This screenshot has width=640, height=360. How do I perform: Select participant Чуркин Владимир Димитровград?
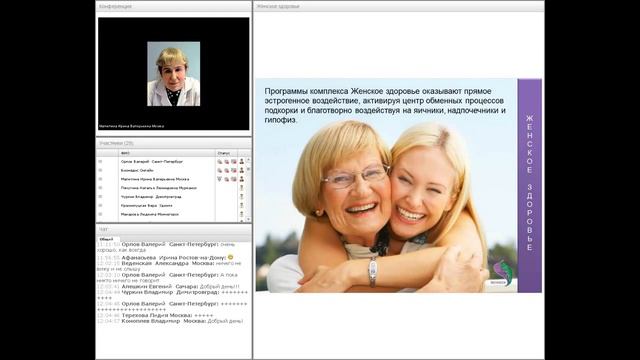click(x=151, y=197)
